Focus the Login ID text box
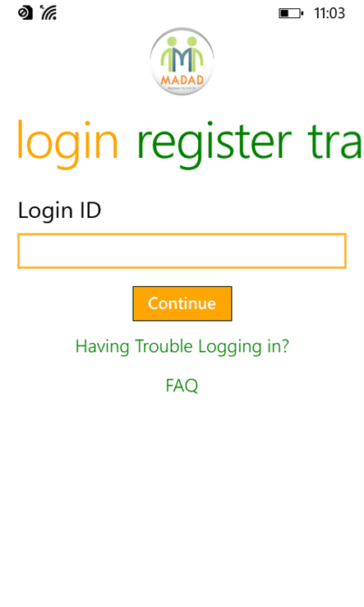 click(182, 251)
